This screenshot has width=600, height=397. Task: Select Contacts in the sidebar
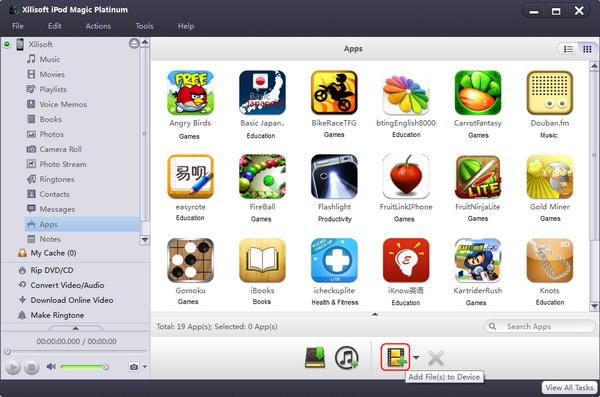tap(54, 194)
